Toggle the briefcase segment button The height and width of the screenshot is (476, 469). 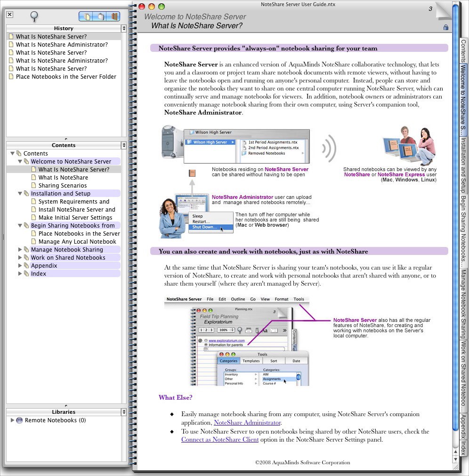coord(100,16)
